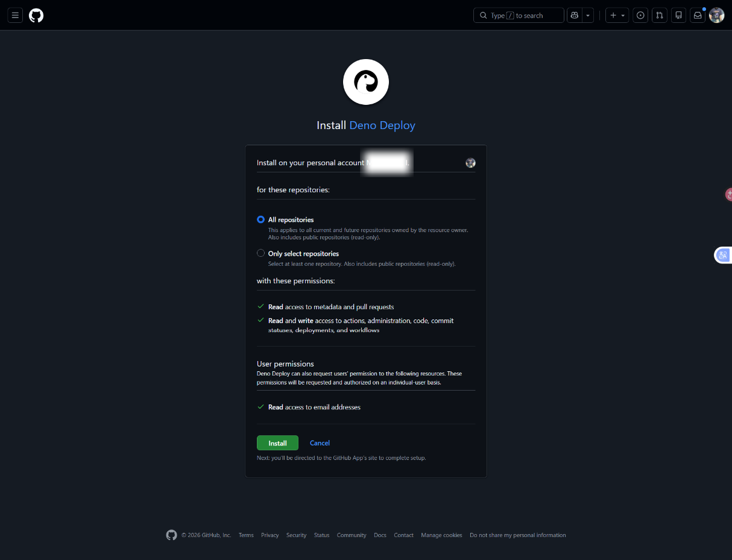
Task: Open the Security footer link
Action: [297, 535]
